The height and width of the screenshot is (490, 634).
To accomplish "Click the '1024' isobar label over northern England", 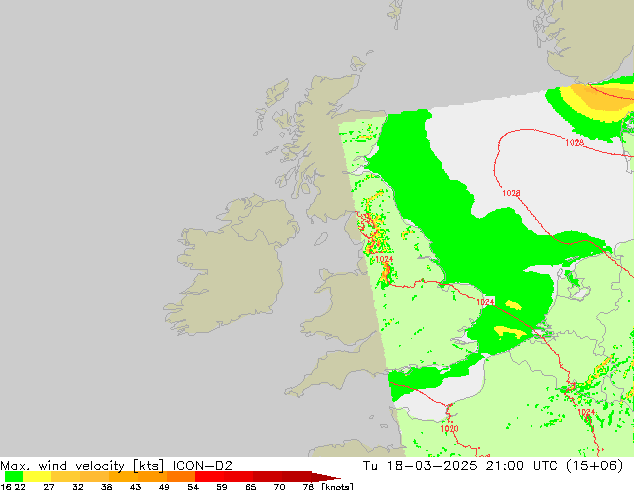I will 384,259.
